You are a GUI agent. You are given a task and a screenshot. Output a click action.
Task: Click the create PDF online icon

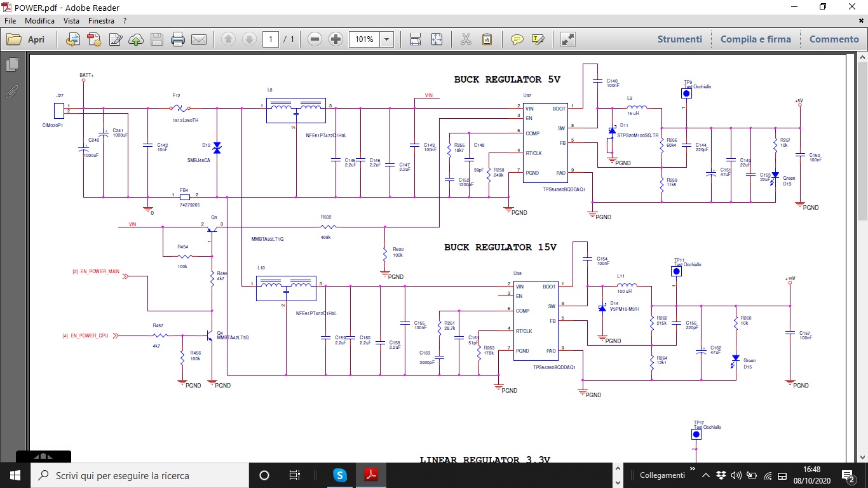(x=94, y=39)
